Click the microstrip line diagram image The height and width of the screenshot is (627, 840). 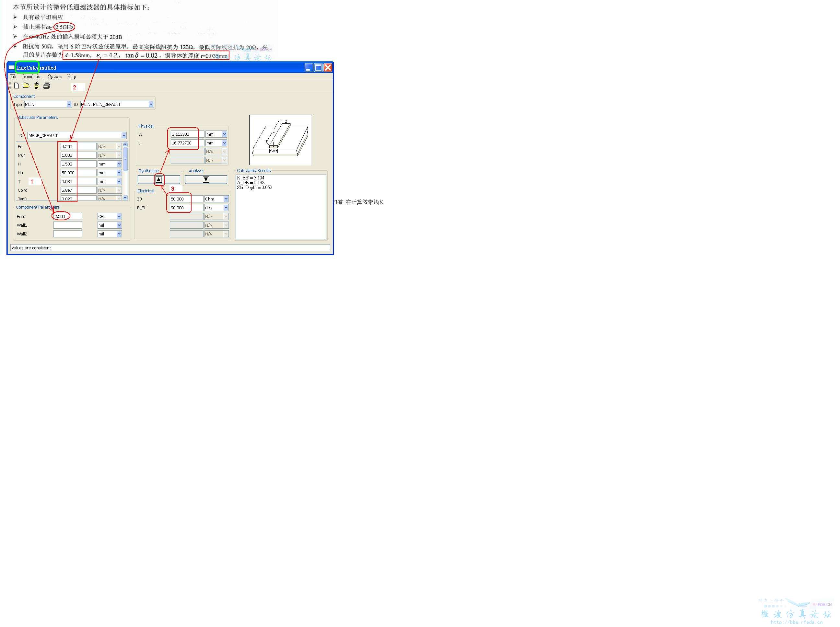click(x=281, y=140)
